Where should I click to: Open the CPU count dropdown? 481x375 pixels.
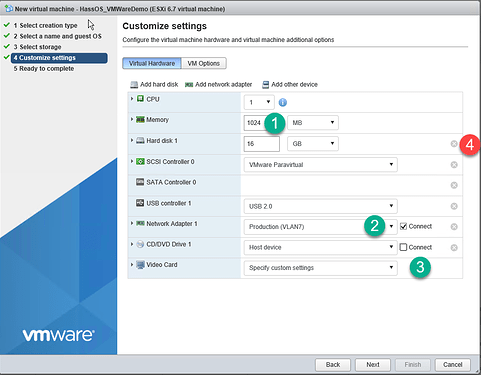click(x=259, y=102)
